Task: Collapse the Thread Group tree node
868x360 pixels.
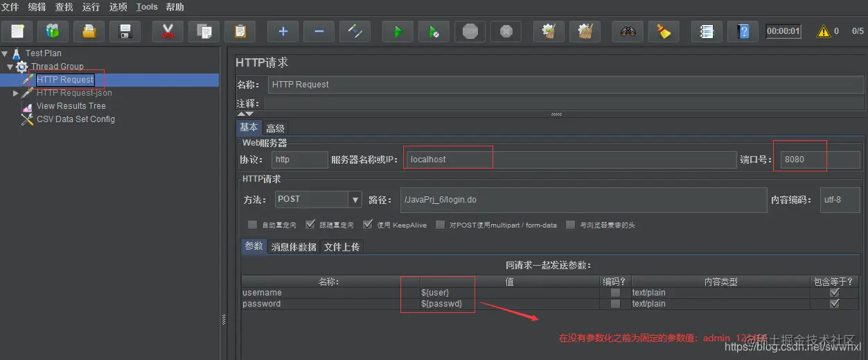Action: point(10,67)
